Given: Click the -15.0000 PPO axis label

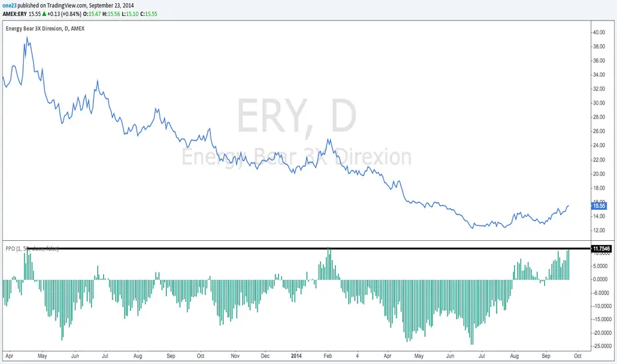Looking at the screenshot, I should click(x=601, y=320).
